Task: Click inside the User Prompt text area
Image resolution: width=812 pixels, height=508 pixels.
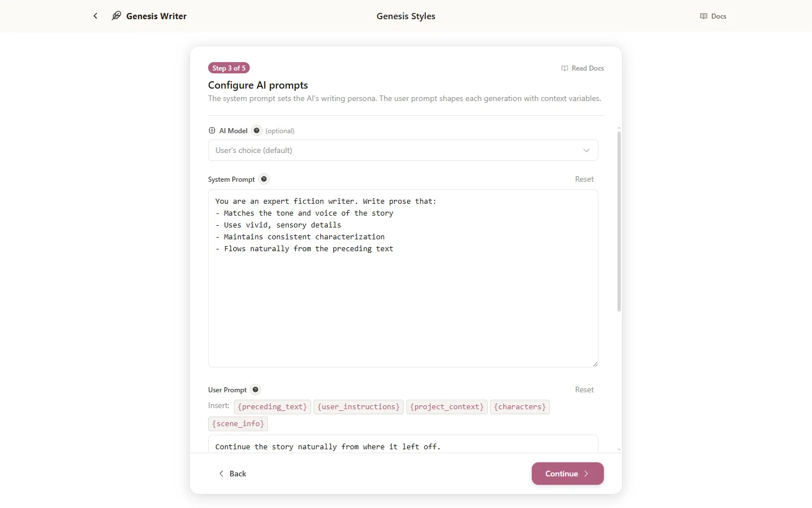Action: (x=402, y=446)
